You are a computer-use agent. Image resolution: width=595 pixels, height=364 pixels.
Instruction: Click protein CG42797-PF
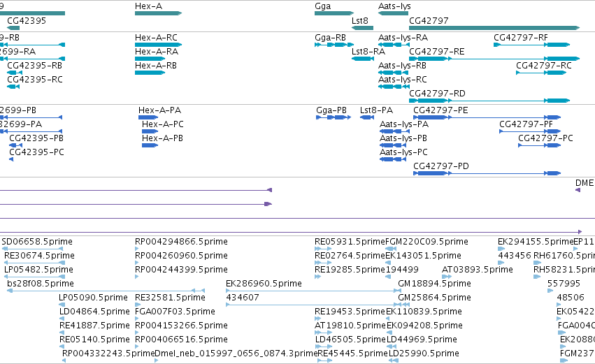pos(530,131)
